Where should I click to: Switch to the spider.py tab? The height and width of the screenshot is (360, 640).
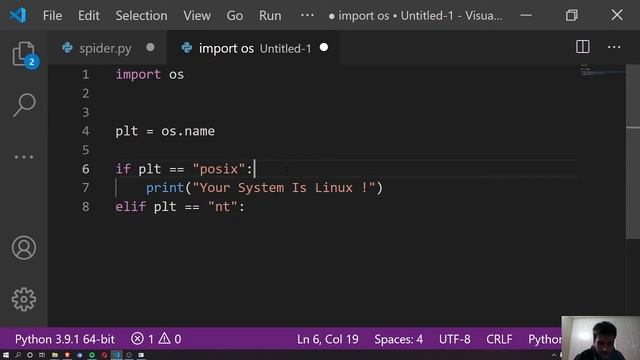[108, 48]
